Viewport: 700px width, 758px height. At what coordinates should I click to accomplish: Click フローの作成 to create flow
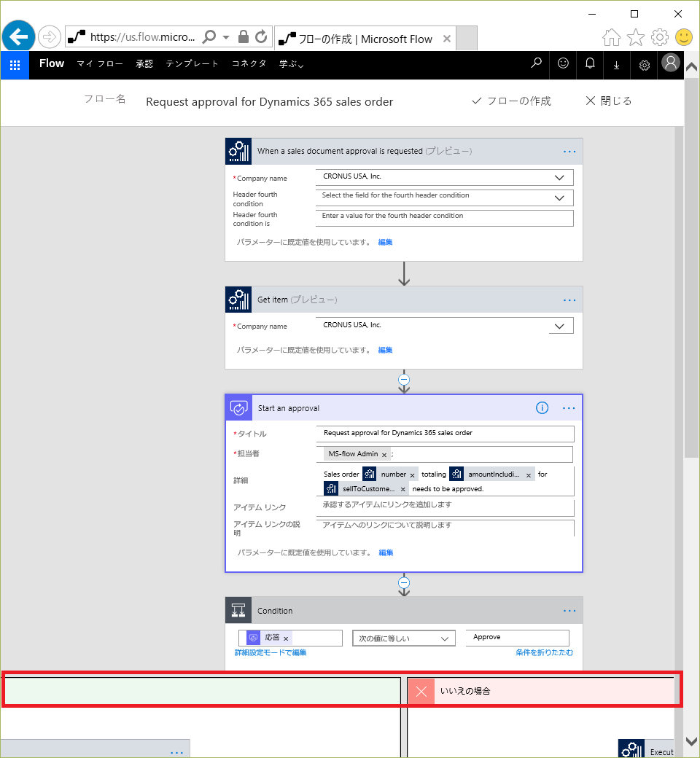point(511,101)
